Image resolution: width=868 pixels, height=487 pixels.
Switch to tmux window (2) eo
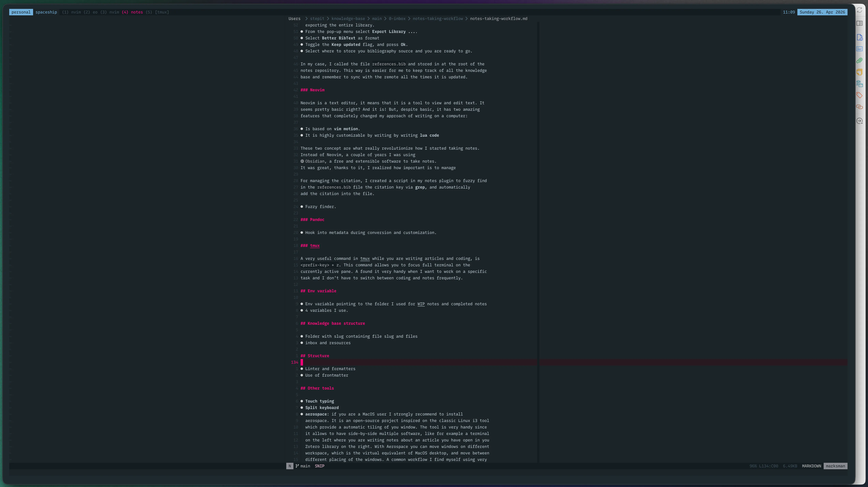coord(91,12)
